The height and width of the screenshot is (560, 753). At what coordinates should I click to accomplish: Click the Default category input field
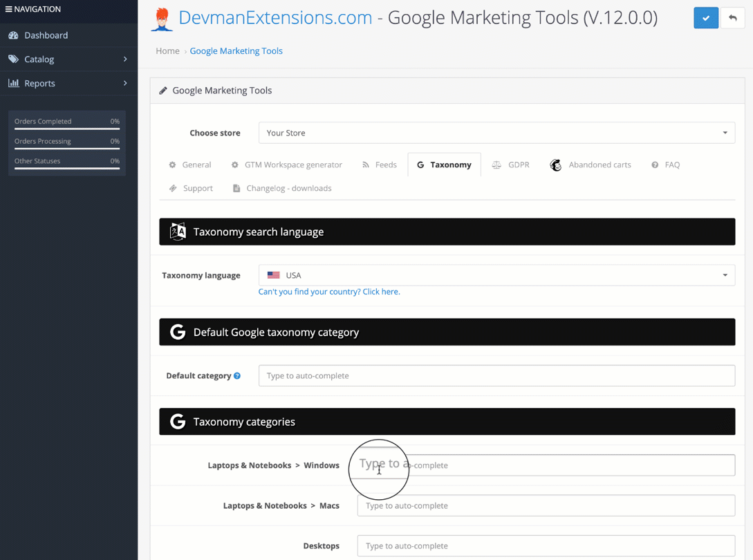[496, 375]
